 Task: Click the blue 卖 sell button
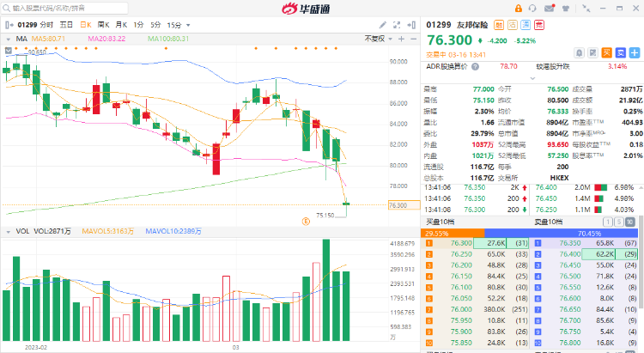(x=621, y=52)
